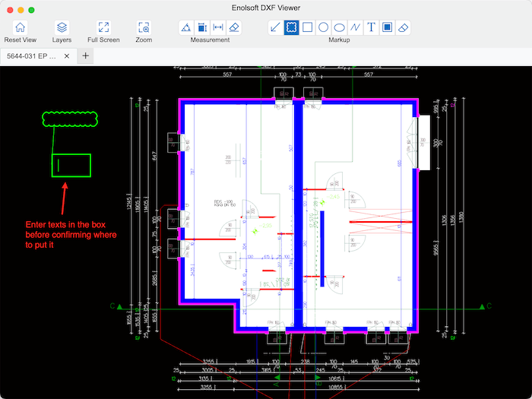Select the polyline markup tool
Viewport: 532px width, 399px height.
tap(355, 27)
